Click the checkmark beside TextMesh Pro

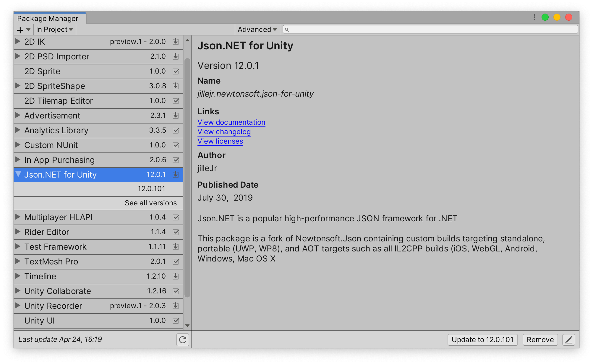[176, 261]
